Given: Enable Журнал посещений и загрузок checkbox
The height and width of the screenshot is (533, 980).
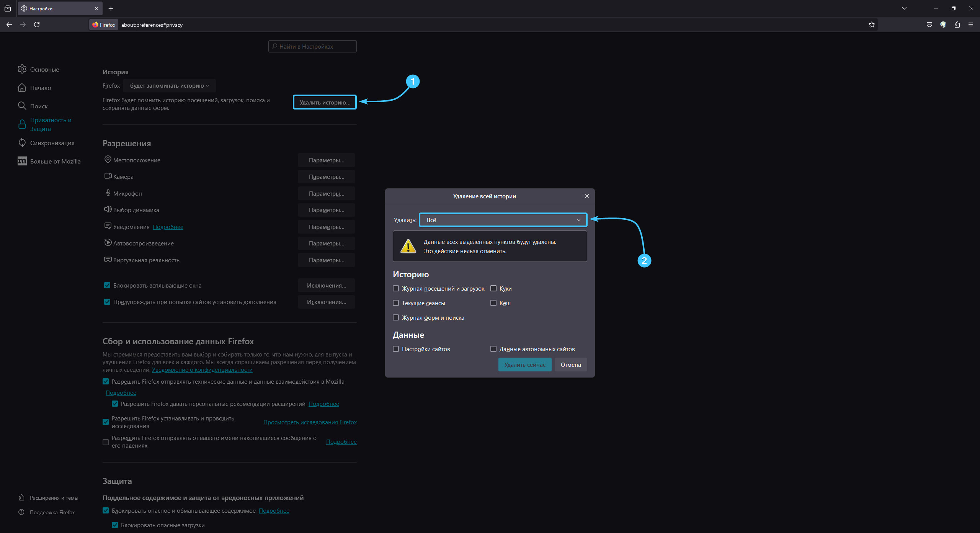Looking at the screenshot, I should pos(396,288).
